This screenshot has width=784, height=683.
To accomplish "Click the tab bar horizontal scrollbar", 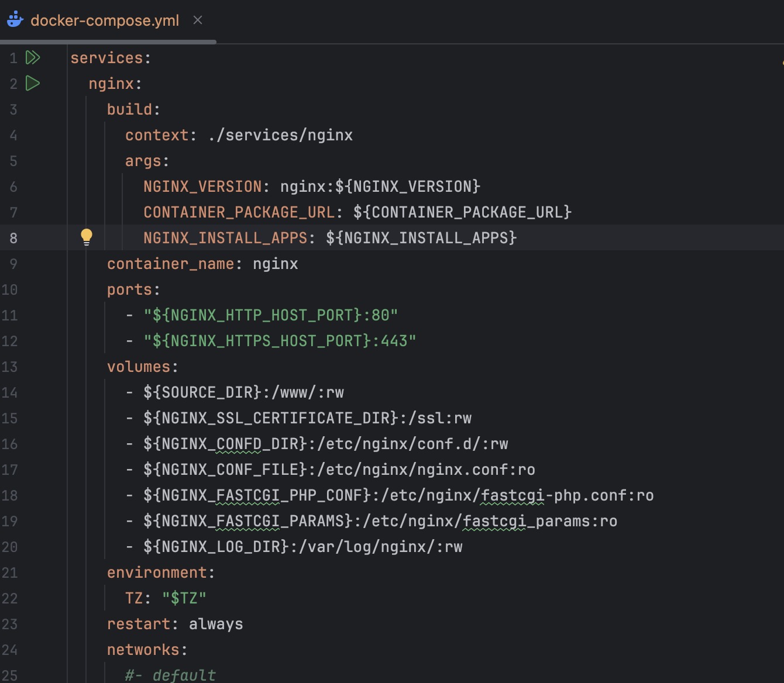I will 108,42.
